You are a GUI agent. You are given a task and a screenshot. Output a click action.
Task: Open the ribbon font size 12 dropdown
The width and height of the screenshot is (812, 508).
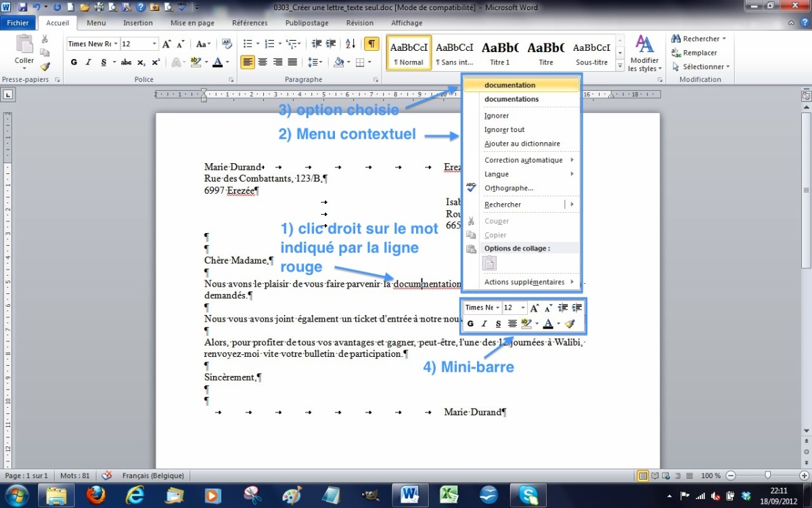coord(154,44)
